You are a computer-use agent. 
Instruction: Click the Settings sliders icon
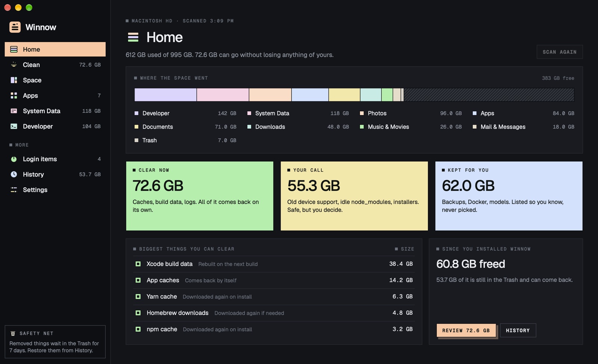point(14,190)
